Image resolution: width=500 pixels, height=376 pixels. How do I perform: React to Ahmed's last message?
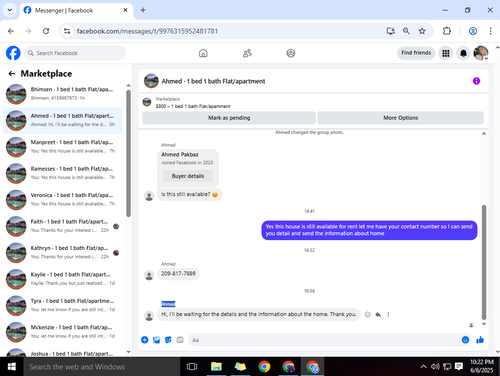pyautogui.click(x=368, y=314)
